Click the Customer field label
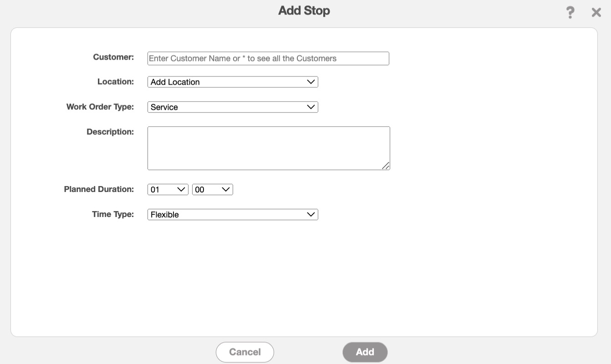Screen dimensions: 611x364 click(x=113, y=57)
